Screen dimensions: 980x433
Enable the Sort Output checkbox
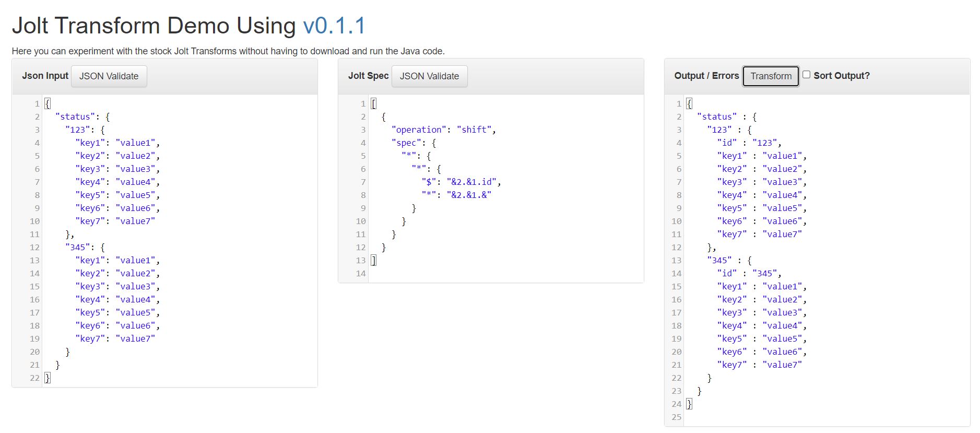coord(806,75)
